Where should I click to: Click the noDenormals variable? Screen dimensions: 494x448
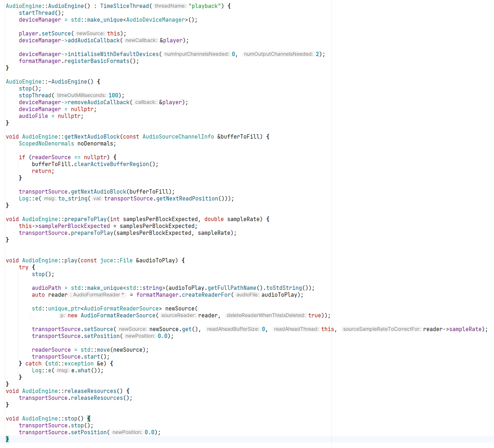[95, 144]
